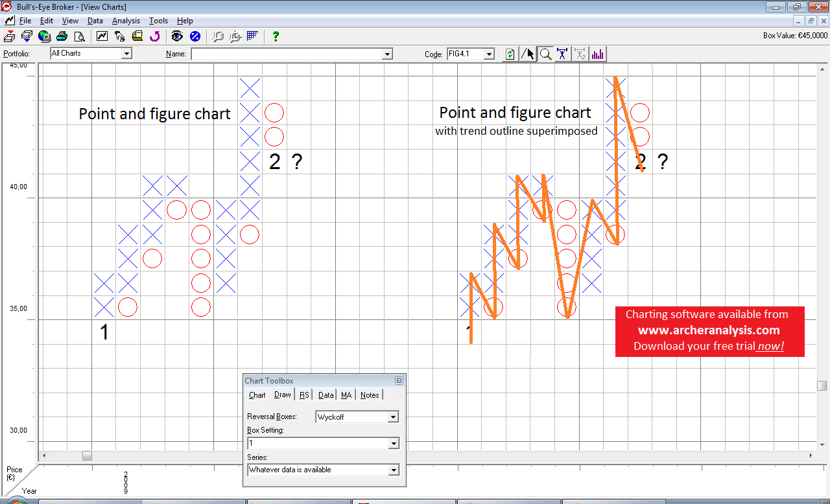Click the greyed X2 count tool icon
Screen dimensions: 830x504
[580, 54]
